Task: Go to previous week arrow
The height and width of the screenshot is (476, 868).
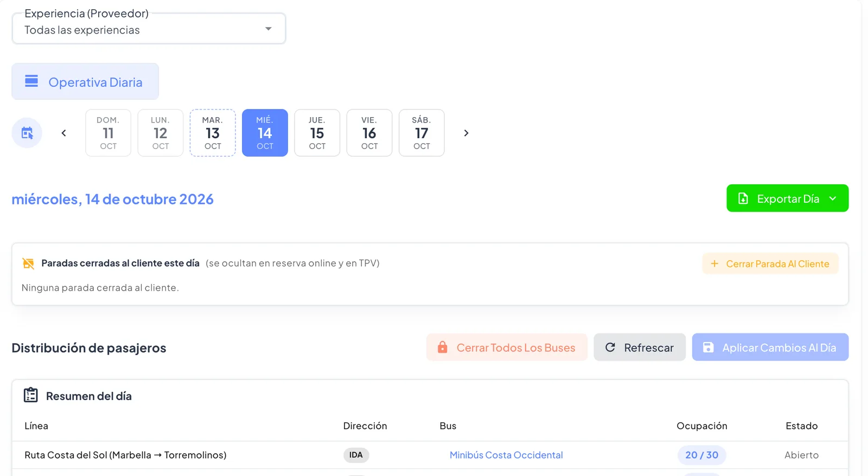Action: click(63, 133)
